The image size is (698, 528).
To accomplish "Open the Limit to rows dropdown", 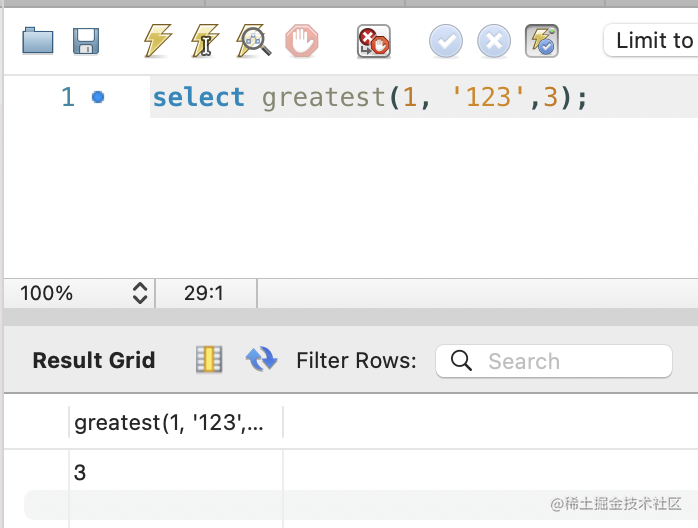I will 652,41.
